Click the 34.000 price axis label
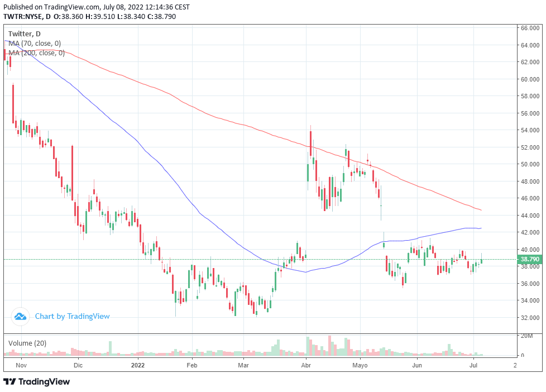This screenshot has width=546, height=392. [530, 300]
